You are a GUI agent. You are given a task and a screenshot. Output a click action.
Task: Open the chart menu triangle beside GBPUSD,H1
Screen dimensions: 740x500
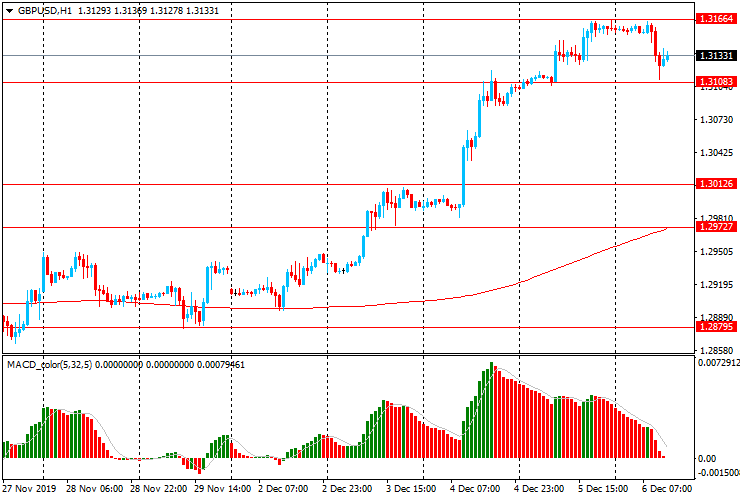pyautogui.click(x=9, y=11)
